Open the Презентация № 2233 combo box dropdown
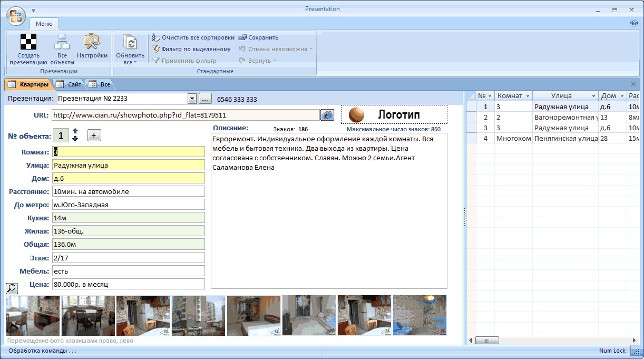Image resolution: width=644 pixels, height=359 pixels. 192,99
